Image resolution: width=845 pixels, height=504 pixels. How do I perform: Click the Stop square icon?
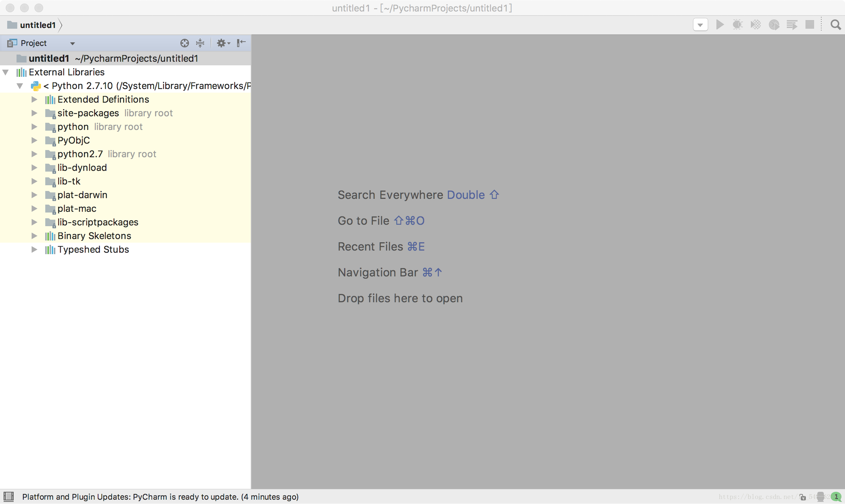[810, 25]
